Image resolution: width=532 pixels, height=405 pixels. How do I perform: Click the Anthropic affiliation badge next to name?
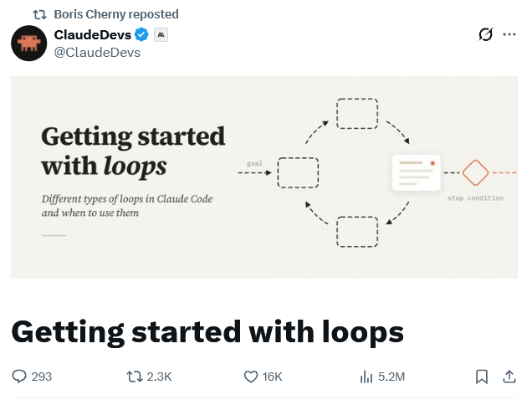pos(161,34)
